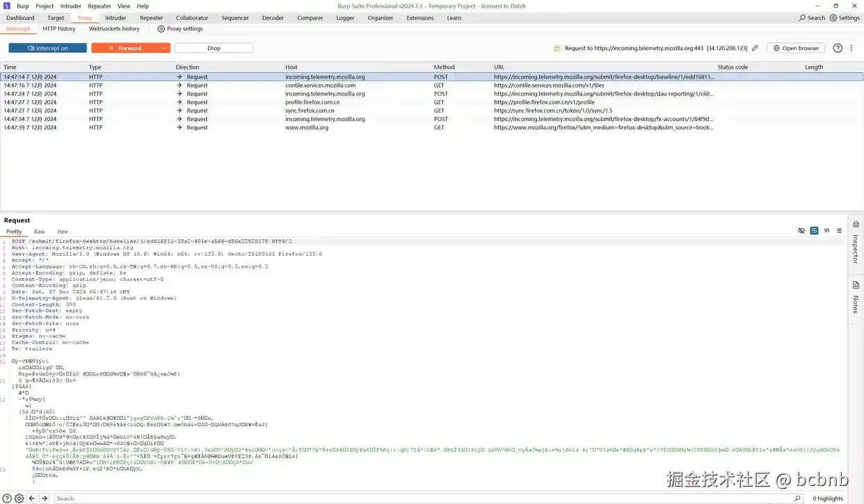Click the 0 highlights label
Image resolution: width=864 pixels, height=504 pixels.
[828, 498]
